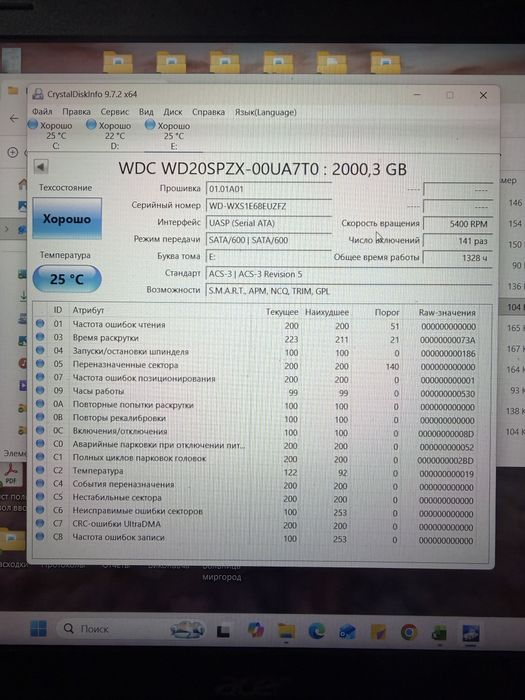This screenshot has width=525, height=700.
Task: Click status icon for Часы работы
Action: [x=40, y=390]
